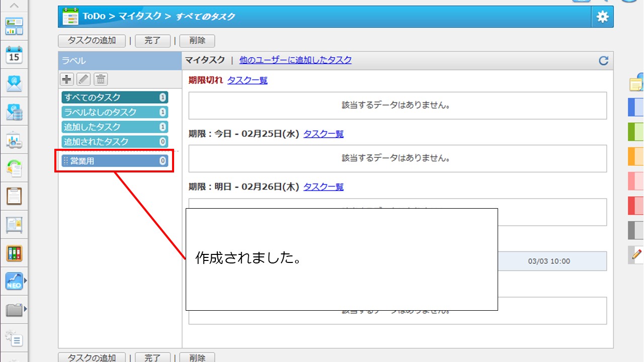
Task: Open タスク一覧 link for 明日 02月26日
Action: point(324,187)
